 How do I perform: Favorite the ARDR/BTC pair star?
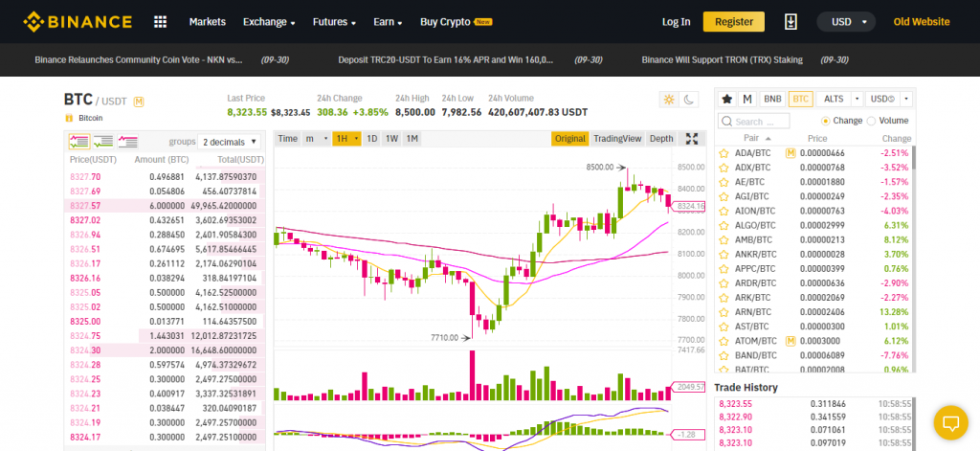coord(724,283)
